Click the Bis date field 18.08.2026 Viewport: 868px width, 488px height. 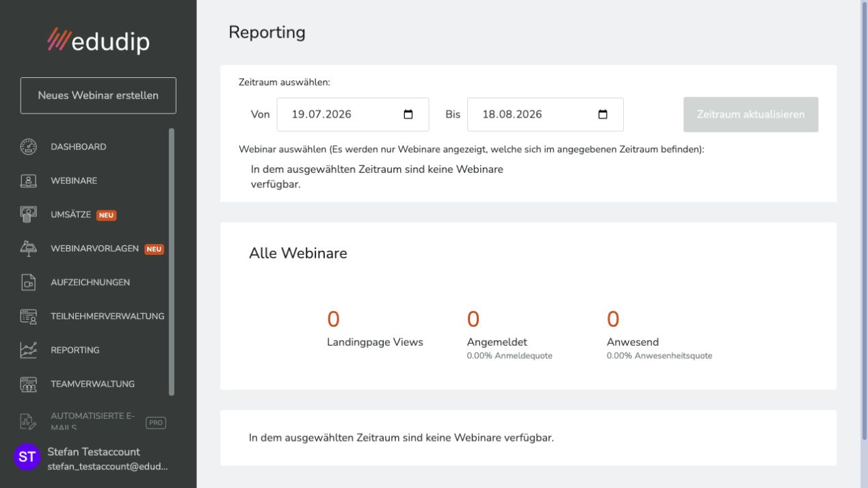click(545, 114)
